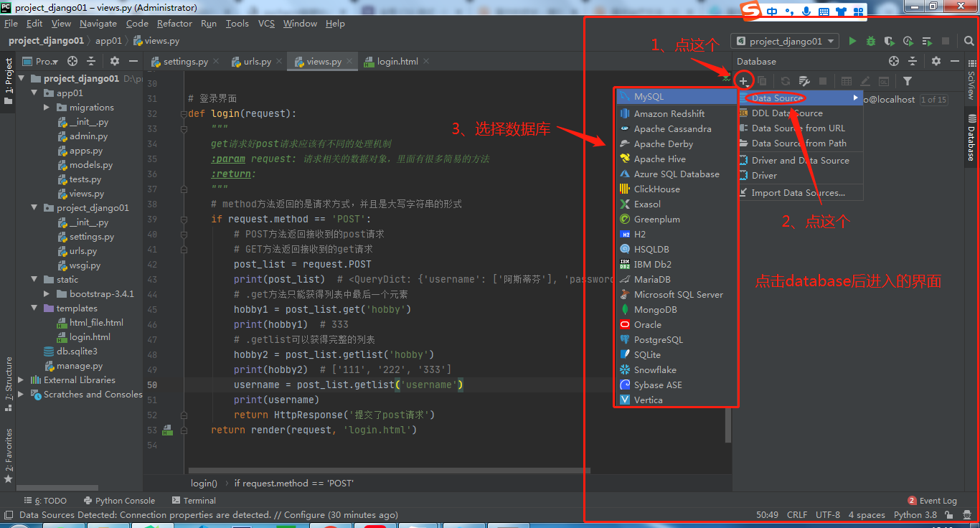The image size is (980, 528).
Task: Click the Database panel filter funnel icon
Action: pyautogui.click(x=908, y=81)
